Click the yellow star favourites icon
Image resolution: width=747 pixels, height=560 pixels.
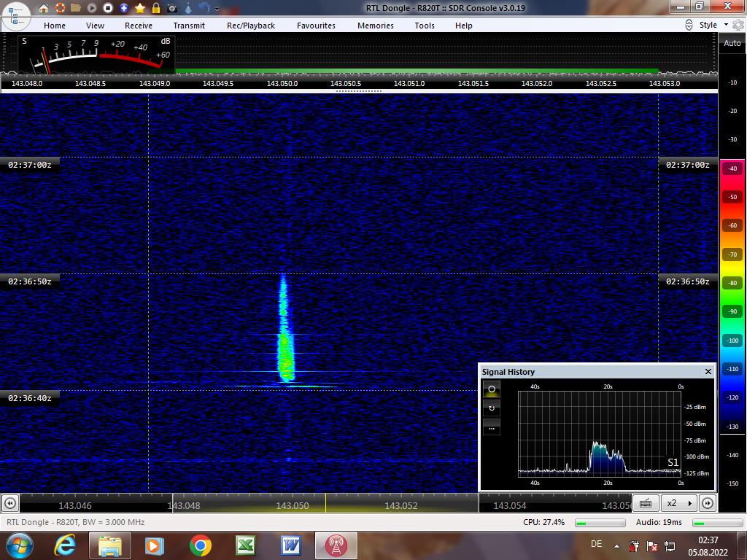tap(140, 7)
